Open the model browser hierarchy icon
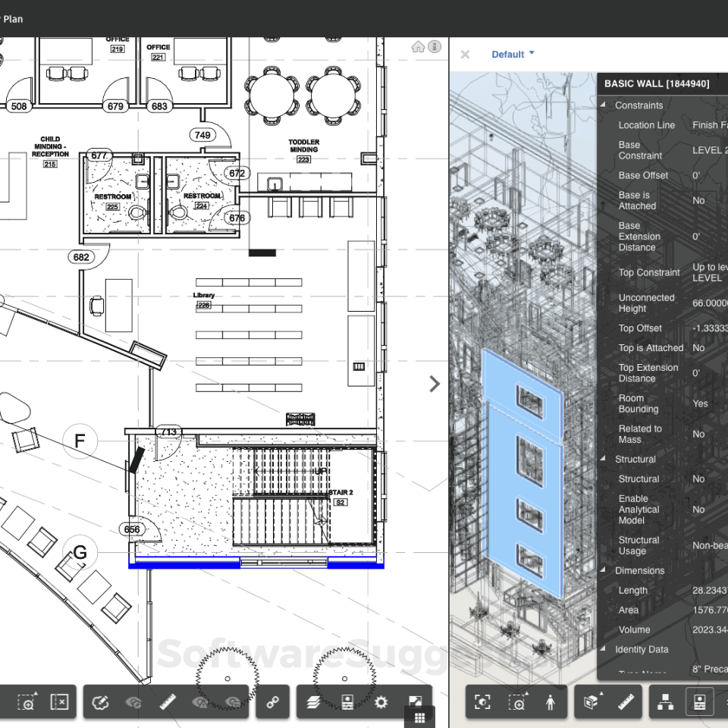The width and height of the screenshot is (728, 728). pos(665,701)
